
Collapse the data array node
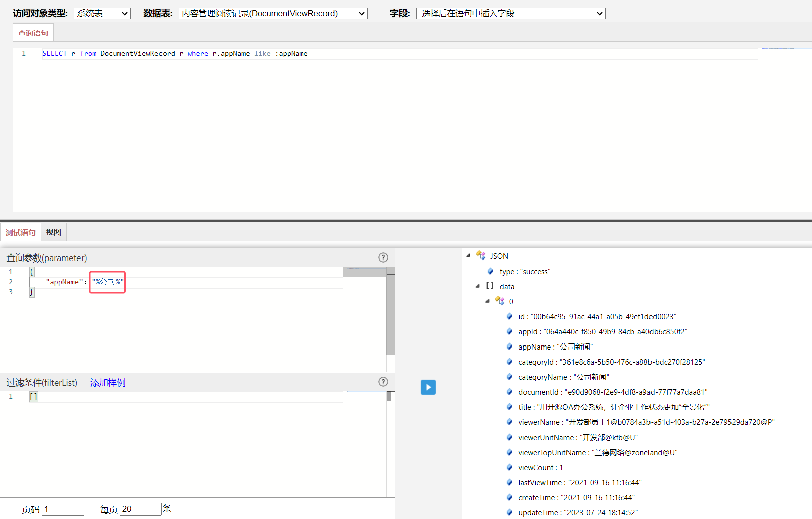pyautogui.click(x=478, y=286)
